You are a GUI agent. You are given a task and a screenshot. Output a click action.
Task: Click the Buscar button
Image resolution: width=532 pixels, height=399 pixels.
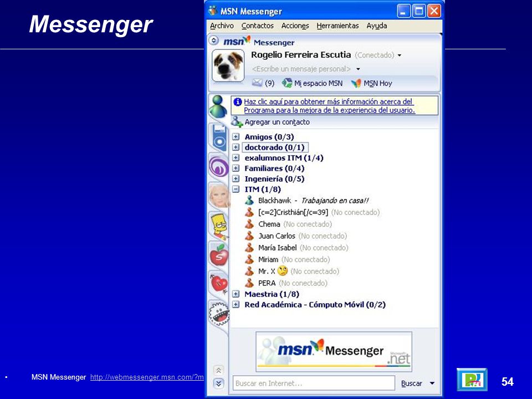coord(412,383)
